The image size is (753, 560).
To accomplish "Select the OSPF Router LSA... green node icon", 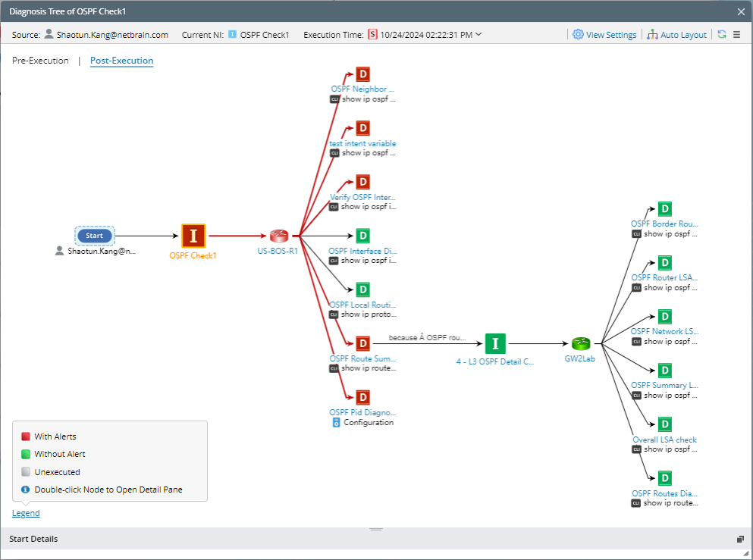I will pyautogui.click(x=664, y=262).
